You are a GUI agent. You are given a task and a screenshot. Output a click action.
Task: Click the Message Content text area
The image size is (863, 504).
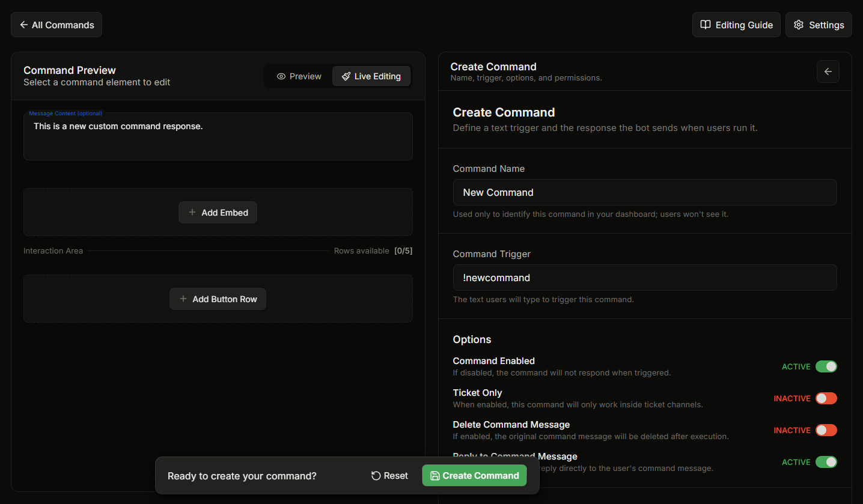coord(218,136)
